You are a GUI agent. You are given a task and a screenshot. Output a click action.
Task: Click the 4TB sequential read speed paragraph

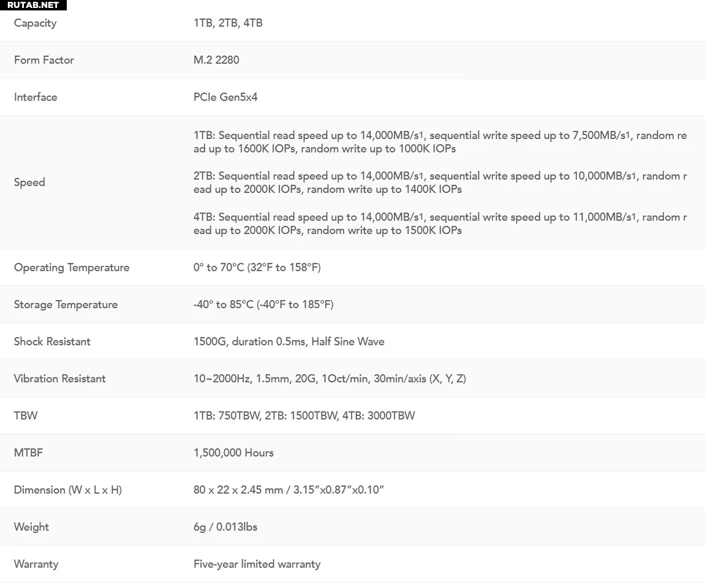point(440,224)
